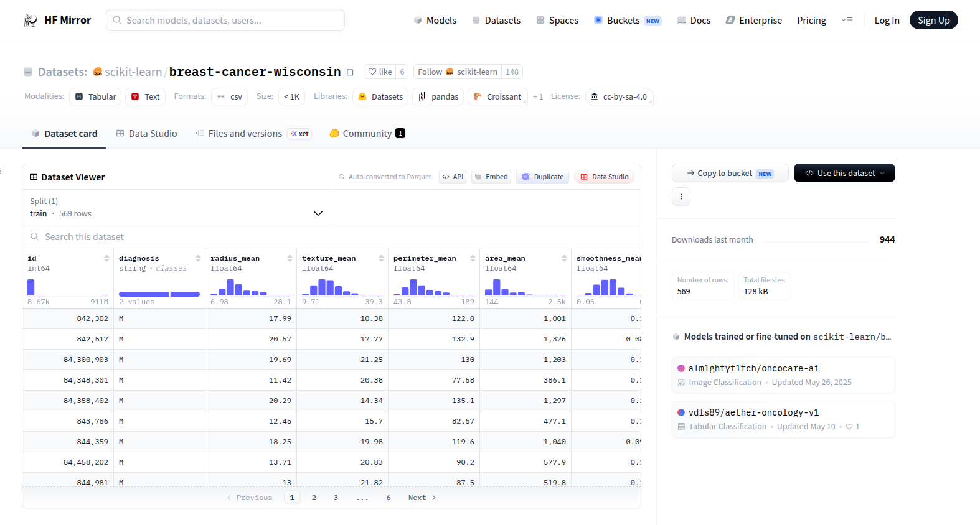Image resolution: width=980 pixels, height=525 pixels.
Task: Sort the perimeter_mean column
Action: coord(473,258)
